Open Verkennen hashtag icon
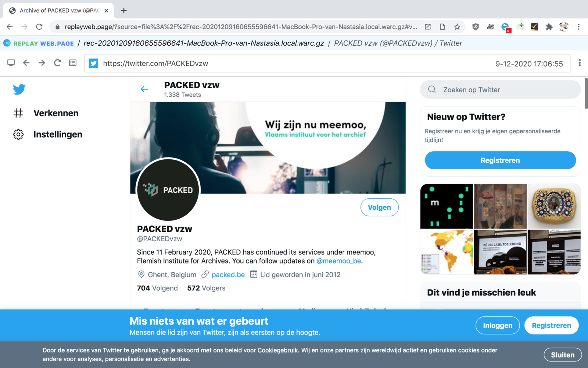 click(18, 113)
